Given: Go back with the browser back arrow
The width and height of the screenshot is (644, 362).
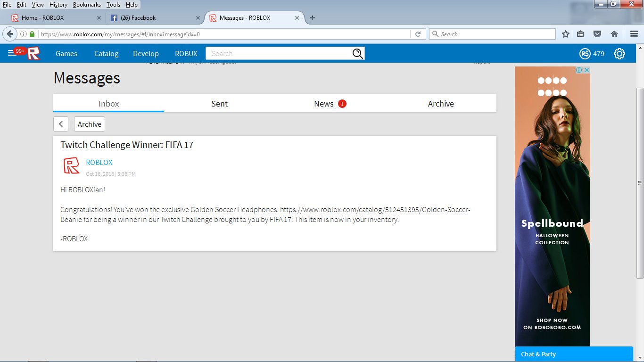Looking at the screenshot, I should tap(10, 34).
